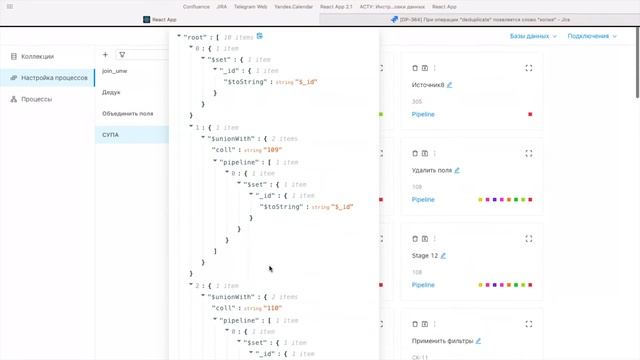Viewport: 640px width, 360px height.
Task: Click the "110" coll string value
Action: coord(273,308)
